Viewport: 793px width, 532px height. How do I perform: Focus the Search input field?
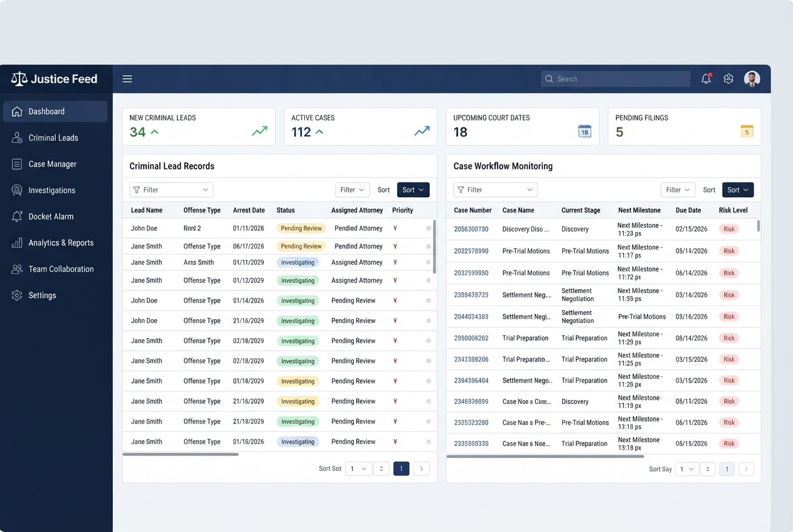615,79
